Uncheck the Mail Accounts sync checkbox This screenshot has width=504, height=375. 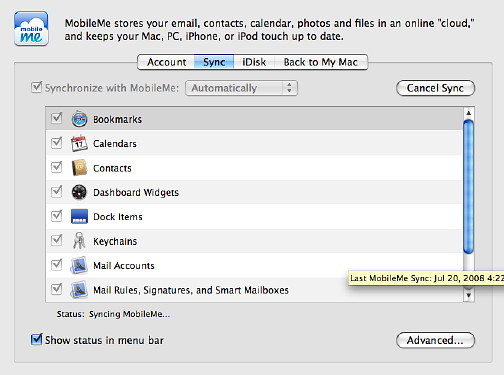[56, 265]
